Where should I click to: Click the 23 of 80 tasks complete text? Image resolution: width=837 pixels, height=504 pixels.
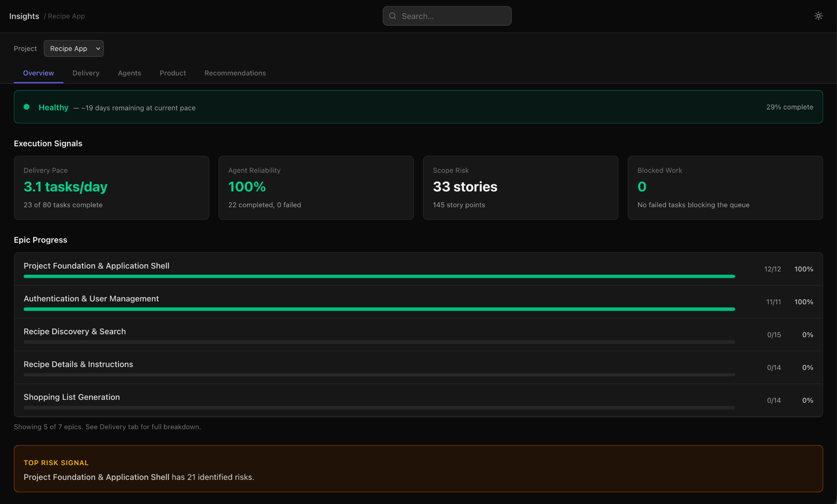(x=63, y=205)
